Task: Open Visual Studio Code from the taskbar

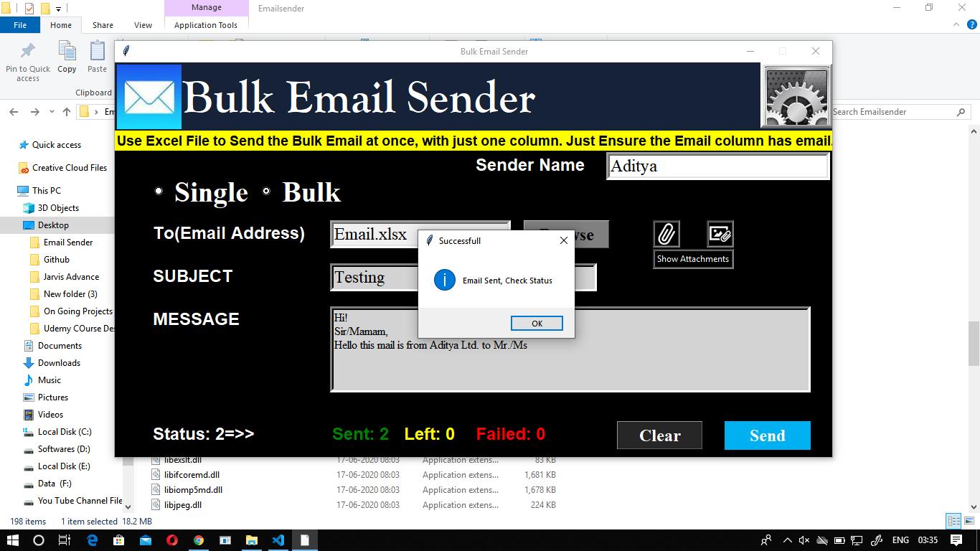Action: pos(278,540)
